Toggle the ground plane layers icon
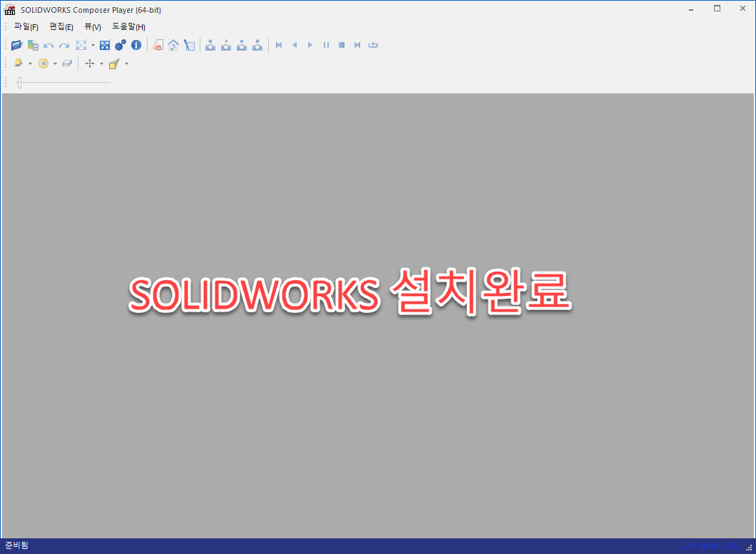 tap(67, 63)
